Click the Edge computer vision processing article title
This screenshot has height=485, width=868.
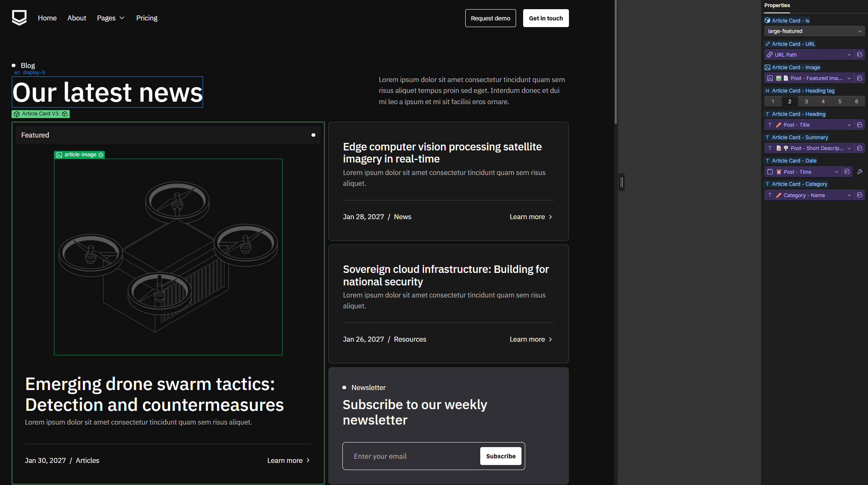[x=442, y=153]
